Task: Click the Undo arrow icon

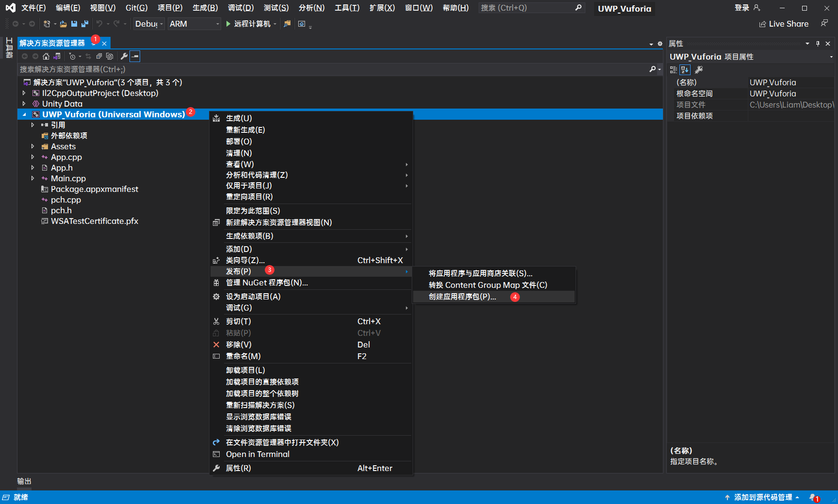Action: (x=99, y=24)
